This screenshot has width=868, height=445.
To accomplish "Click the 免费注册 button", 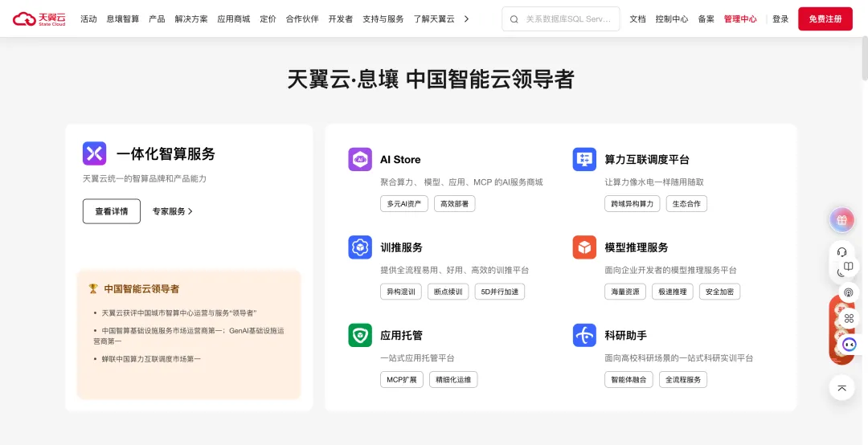I will pos(825,18).
